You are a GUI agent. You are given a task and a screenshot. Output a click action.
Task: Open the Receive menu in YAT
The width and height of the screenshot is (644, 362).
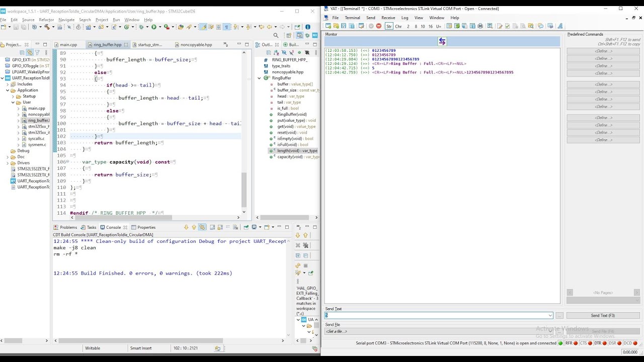388,18
